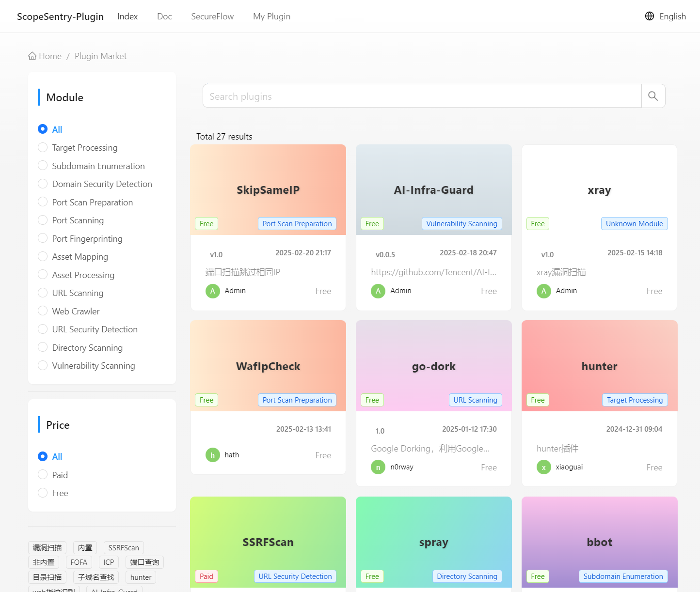This screenshot has height=592, width=700.
Task: Open the My Plugin nav item
Action: (x=271, y=16)
